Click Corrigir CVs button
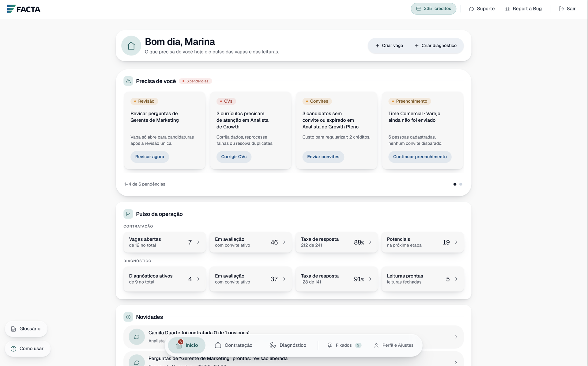Viewport: 588px width, 366px height. click(x=234, y=157)
